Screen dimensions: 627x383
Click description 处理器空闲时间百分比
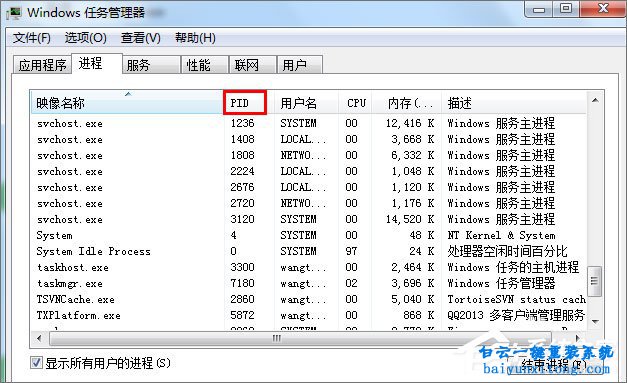click(507, 251)
